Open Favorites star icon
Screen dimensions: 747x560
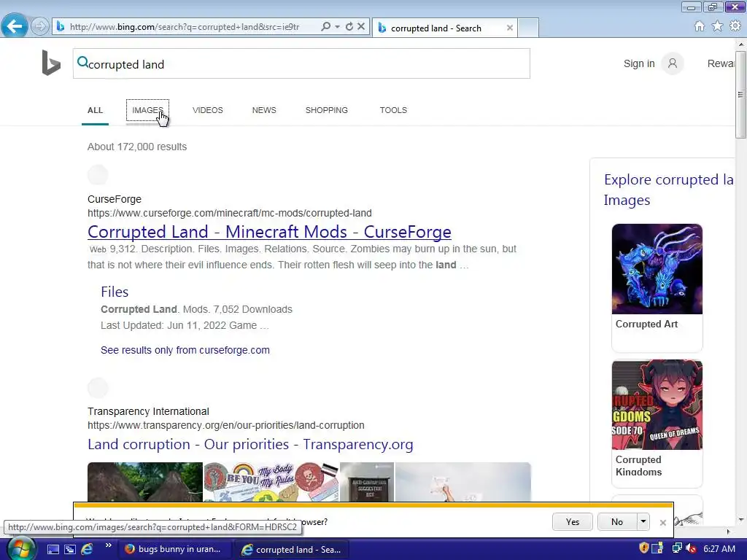pyautogui.click(x=718, y=26)
